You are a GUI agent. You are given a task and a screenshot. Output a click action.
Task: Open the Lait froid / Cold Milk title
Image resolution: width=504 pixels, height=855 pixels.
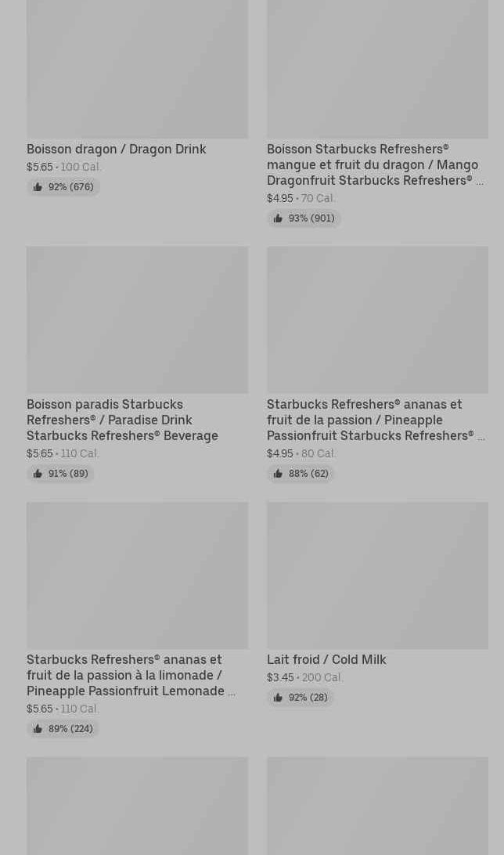pyautogui.click(x=326, y=659)
